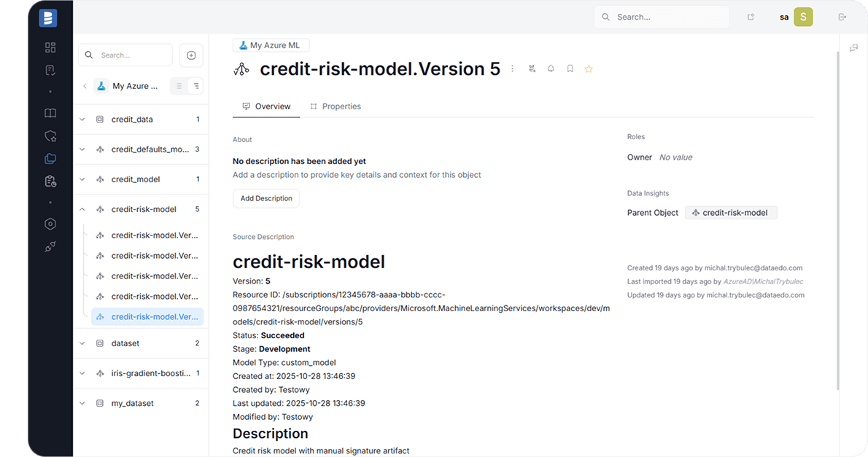Viewport: 868px width, 457px height.
Task: Open the comments panel icon at right edge
Action: [853, 48]
